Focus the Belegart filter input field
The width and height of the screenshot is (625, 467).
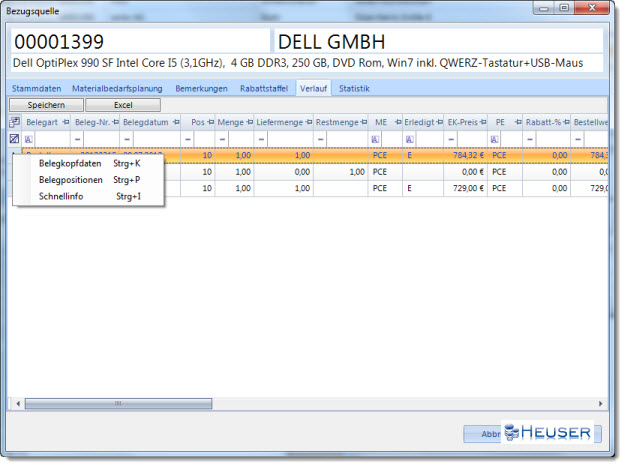click(52, 139)
